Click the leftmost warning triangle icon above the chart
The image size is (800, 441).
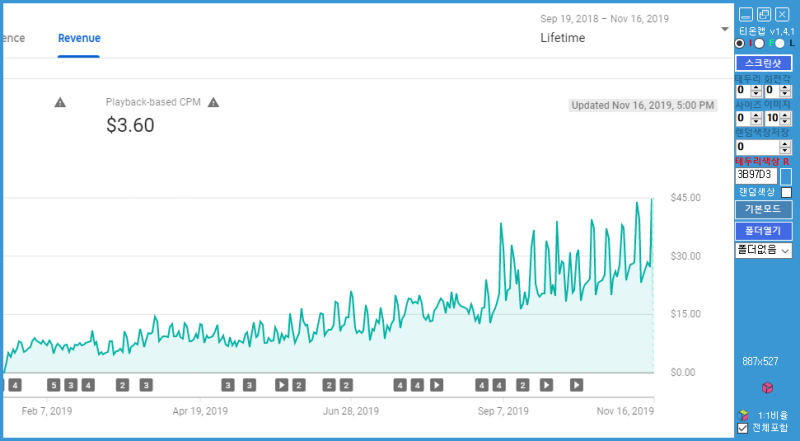pos(60,103)
